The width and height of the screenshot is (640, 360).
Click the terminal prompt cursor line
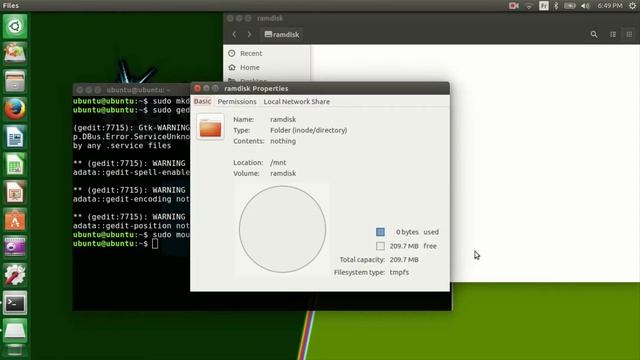[116, 244]
